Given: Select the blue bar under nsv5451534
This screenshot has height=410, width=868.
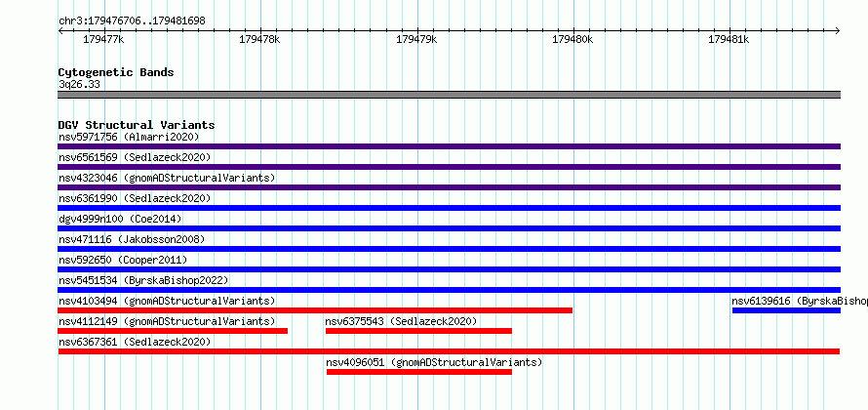Looking at the screenshot, I should pyautogui.click(x=449, y=290).
